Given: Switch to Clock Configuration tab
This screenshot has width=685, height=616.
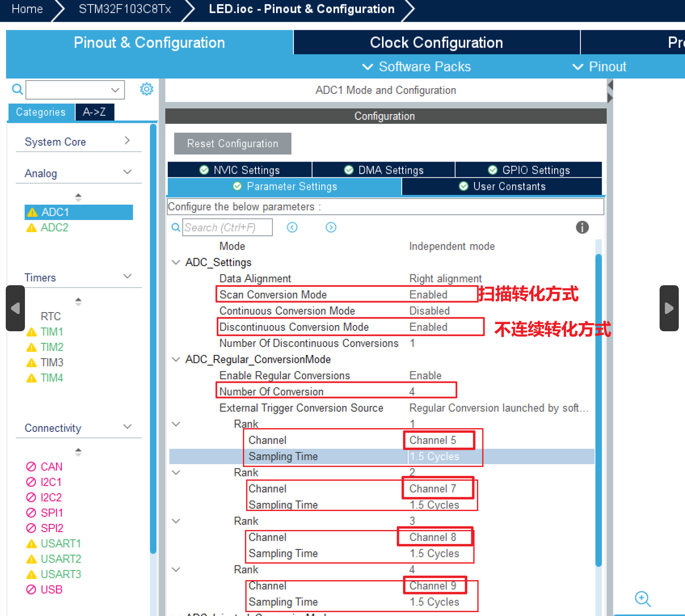Looking at the screenshot, I should 437,43.
